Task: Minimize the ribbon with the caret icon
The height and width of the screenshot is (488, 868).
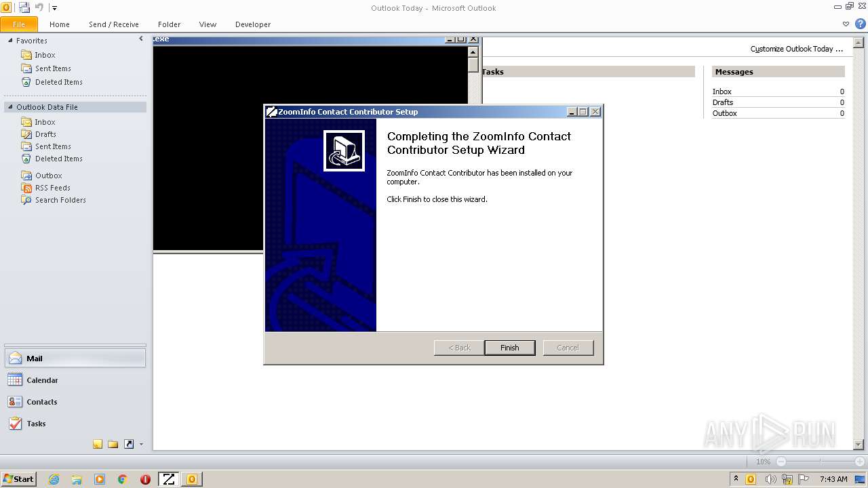Action: [x=846, y=24]
